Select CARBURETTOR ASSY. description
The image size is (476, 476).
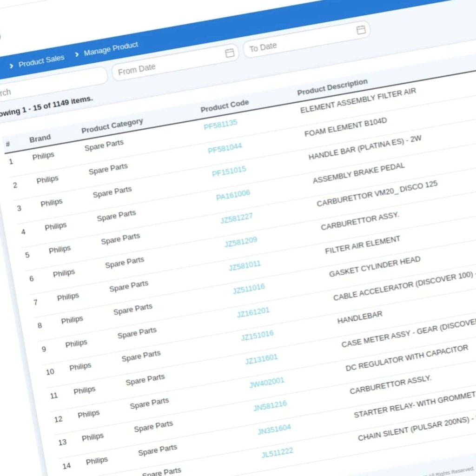(x=360, y=221)
